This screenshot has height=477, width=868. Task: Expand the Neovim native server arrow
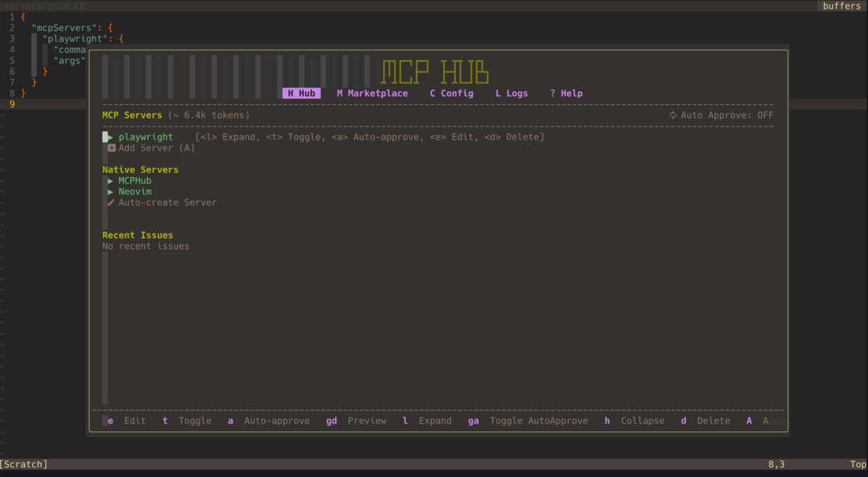coord(111,192)
